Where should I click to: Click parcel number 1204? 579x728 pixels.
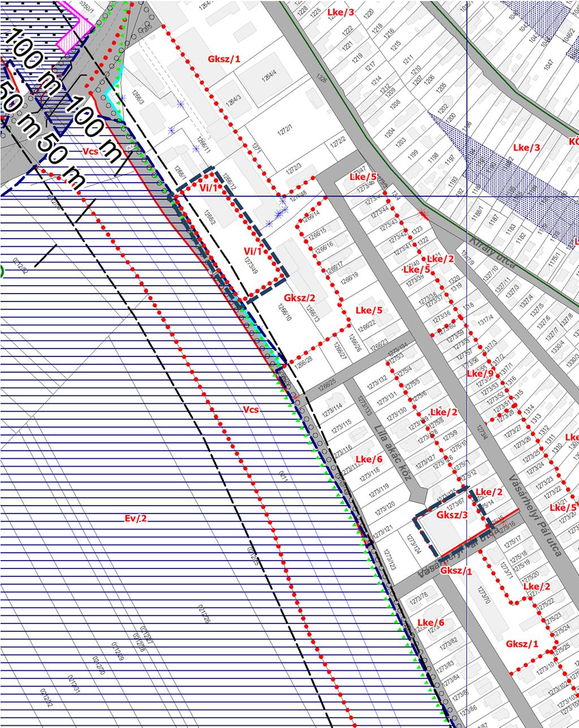389,134
